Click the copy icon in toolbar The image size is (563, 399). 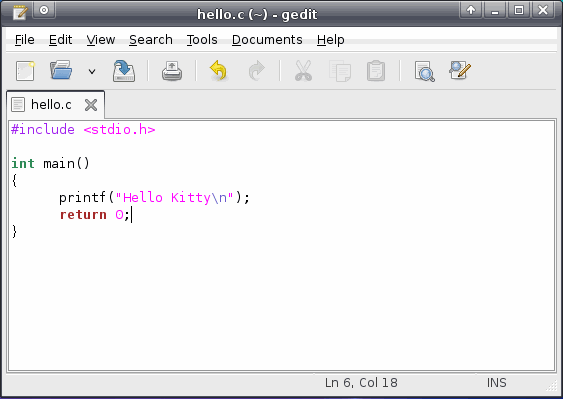(340, 71)
